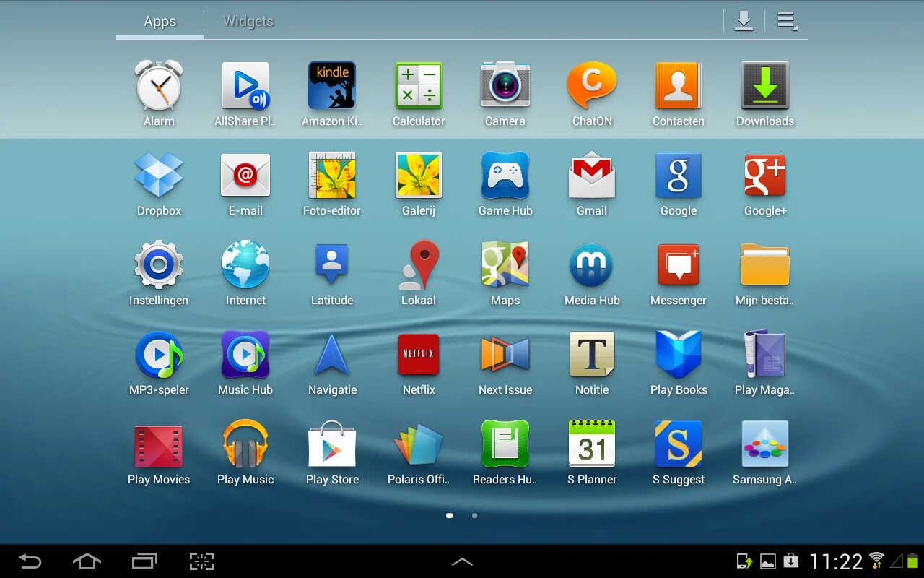Switch to the Widgets tab
Viewport: 924px width, 578px height.
tap(248, 21)
